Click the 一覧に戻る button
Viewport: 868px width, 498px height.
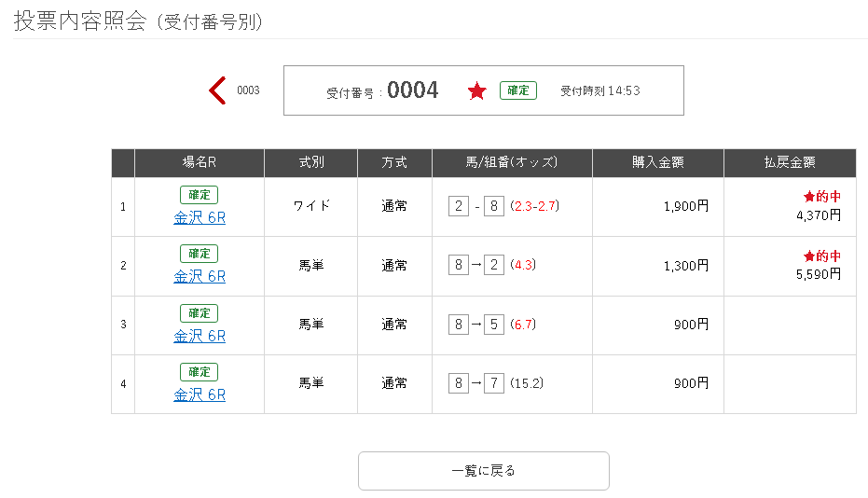484,471
